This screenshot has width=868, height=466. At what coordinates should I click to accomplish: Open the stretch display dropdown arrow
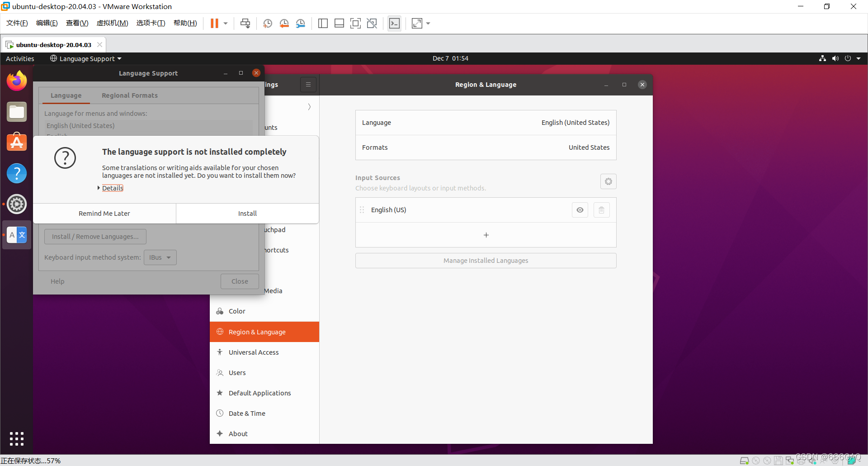click(x=428, y=23)
